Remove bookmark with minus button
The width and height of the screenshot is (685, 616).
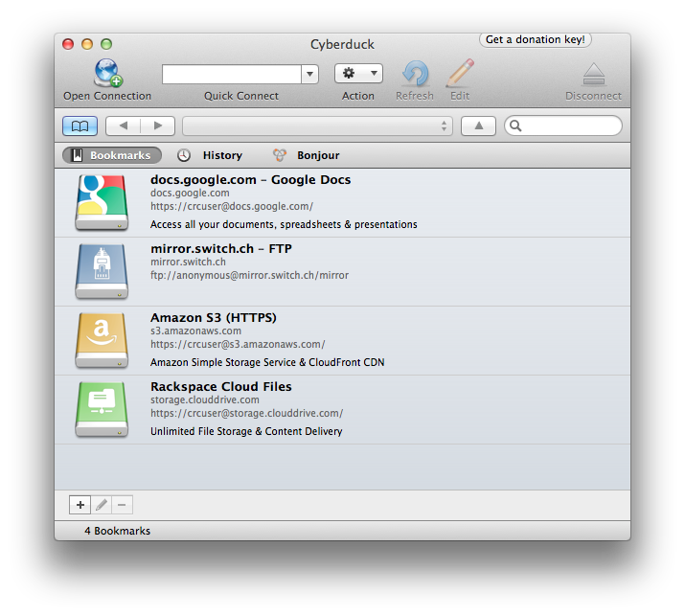(x=122, y=505)
